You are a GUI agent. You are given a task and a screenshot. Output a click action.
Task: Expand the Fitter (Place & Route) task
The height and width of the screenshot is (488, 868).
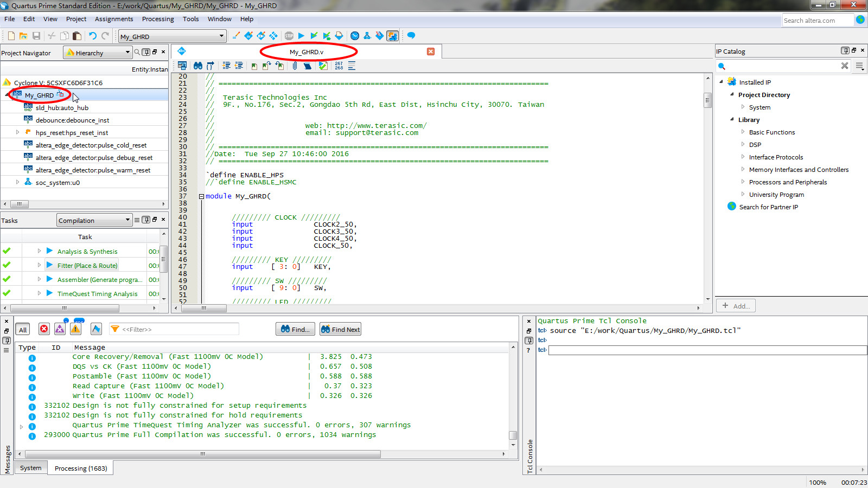tap(39, 265)
